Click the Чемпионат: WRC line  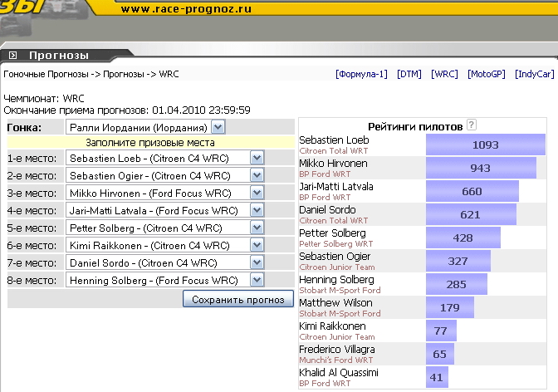(44, 98)
